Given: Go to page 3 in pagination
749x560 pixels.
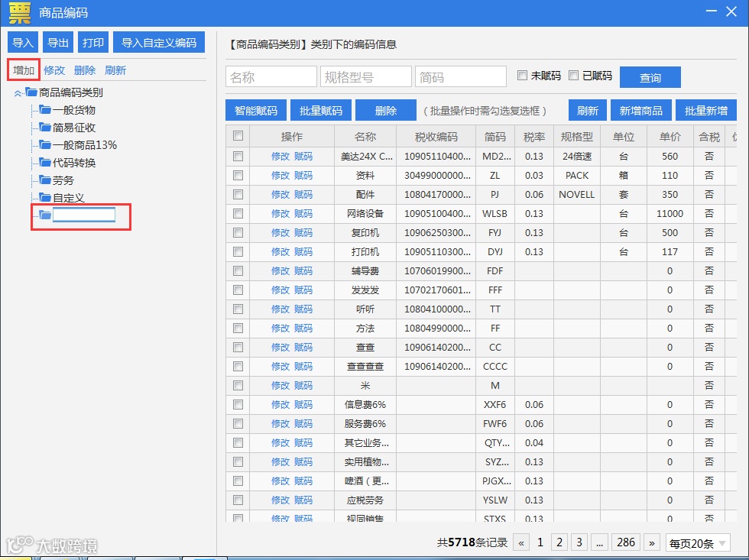Looking at the screenshot, I should pyautogui.click(x=579, y=543).
